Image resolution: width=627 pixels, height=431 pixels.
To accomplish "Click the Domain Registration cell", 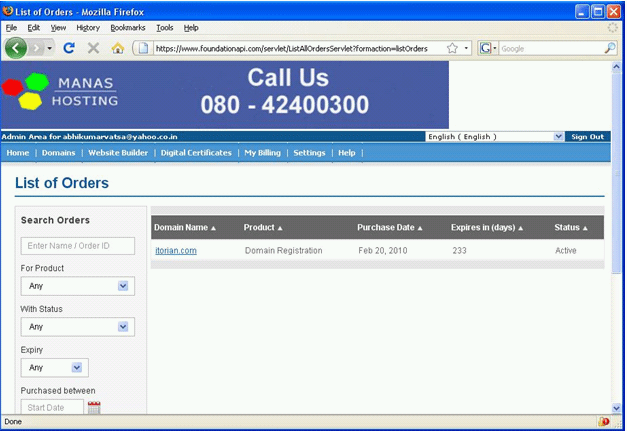I will click(284, 251).
